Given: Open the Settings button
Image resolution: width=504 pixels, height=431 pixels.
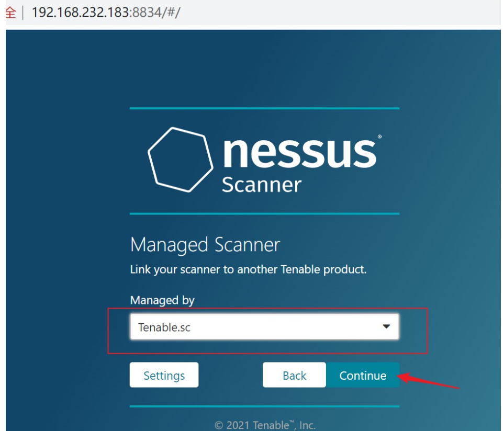Looking at the screenshot, I should coord(164,375).
